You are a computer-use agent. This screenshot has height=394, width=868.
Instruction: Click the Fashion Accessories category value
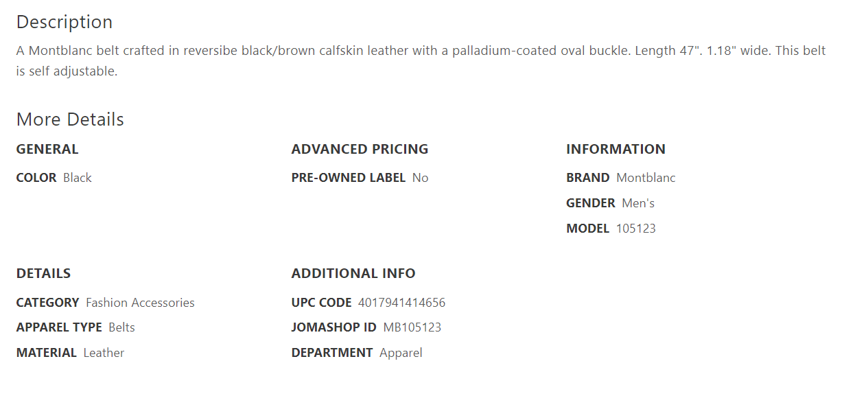(x=140, y=303)
